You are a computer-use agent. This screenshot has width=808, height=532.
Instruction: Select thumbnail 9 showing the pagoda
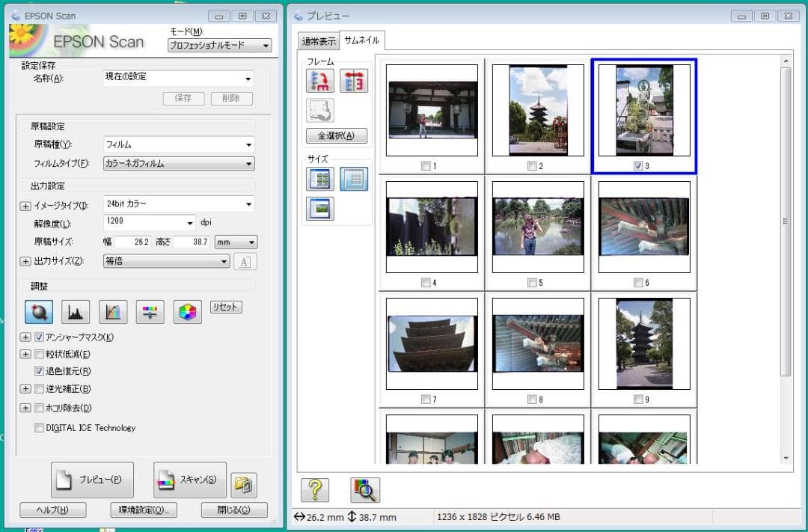point(644,343)
